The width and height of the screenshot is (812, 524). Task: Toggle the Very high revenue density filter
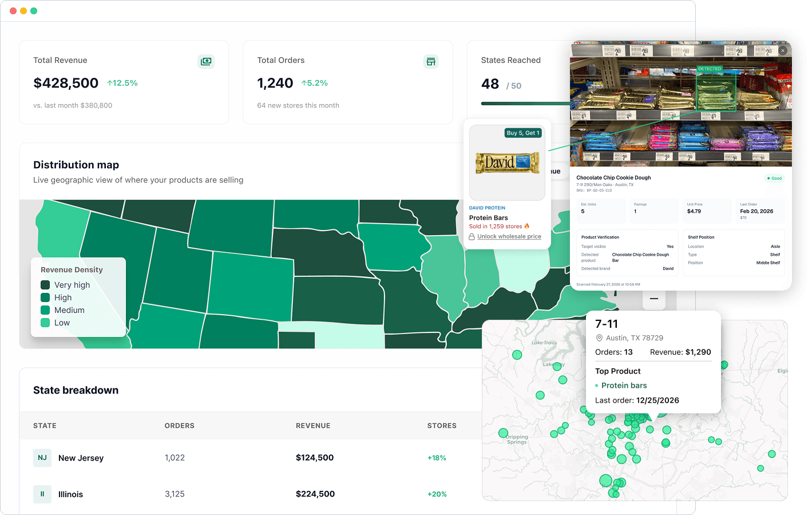pyautogui.click(x=46, y=284)
